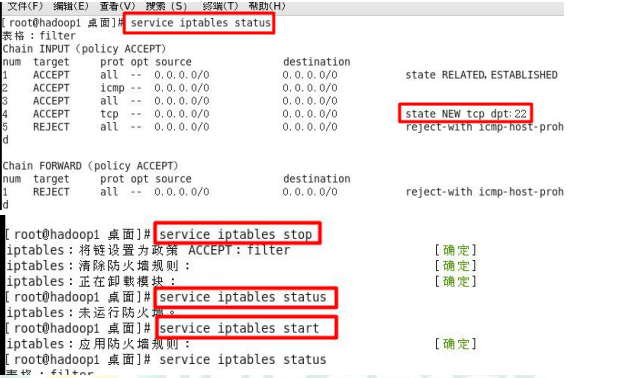Click 'reject-with icmp-host-proh' in FORWARD chain

pyautogui.click(x=485, y=192)
